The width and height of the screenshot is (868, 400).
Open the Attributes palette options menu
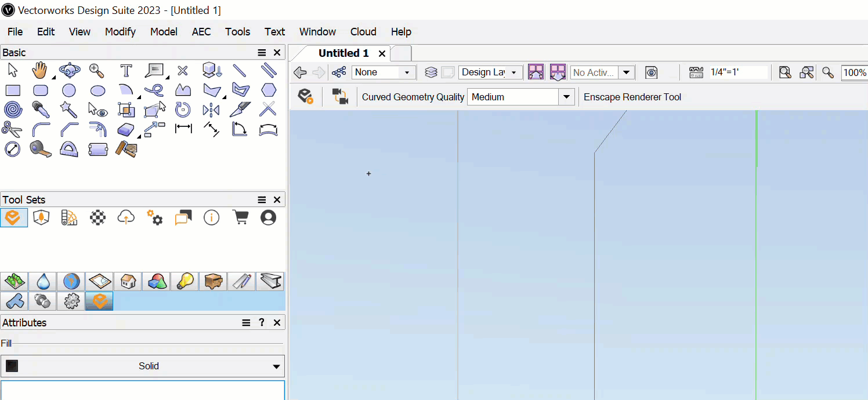pyautogui.click(x=247, y=323)
